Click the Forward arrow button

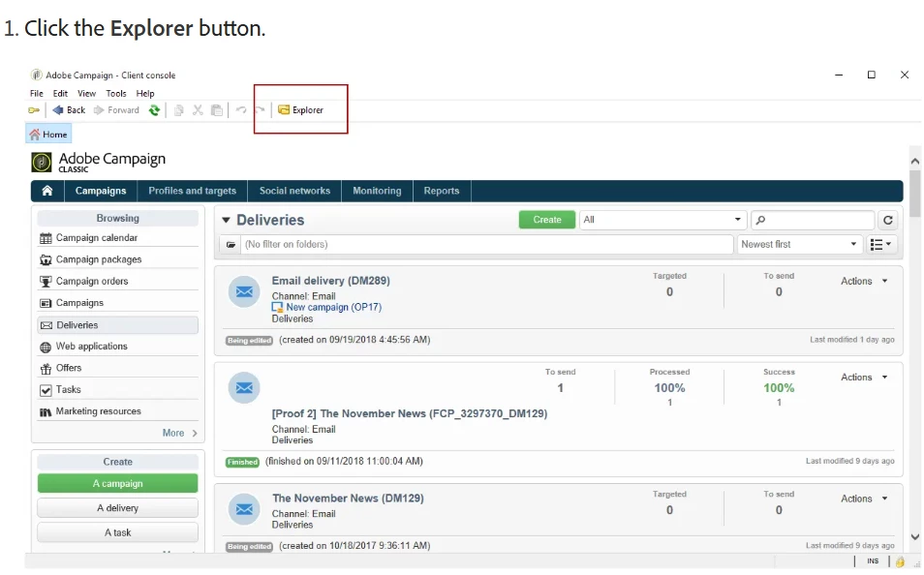pyautogui.click(x=116, y=110)
